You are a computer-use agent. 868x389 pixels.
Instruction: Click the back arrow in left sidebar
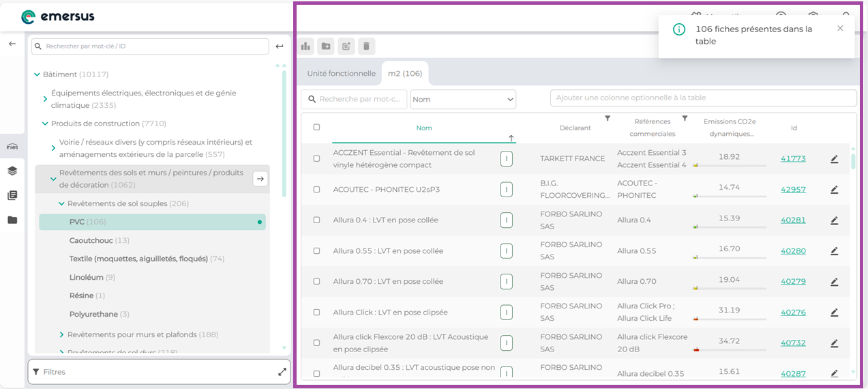[x=12, y=44]
